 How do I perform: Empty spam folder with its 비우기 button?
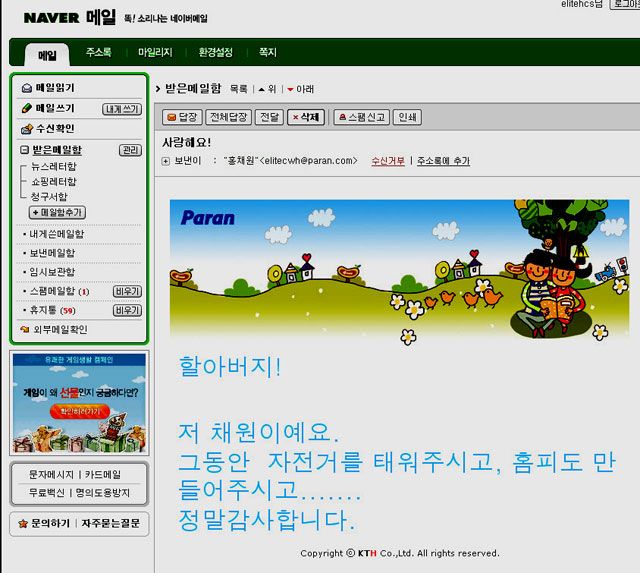[x=127, y=291]
